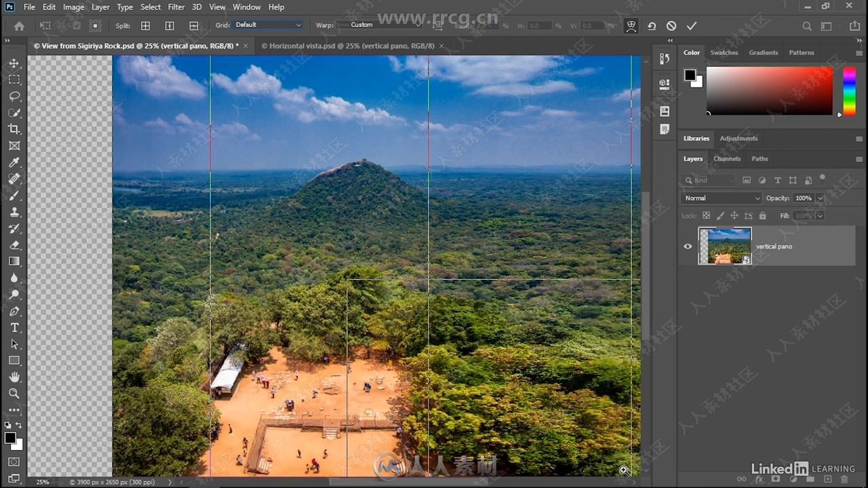Select the Zoom tool in toolbar

point(14,393)
